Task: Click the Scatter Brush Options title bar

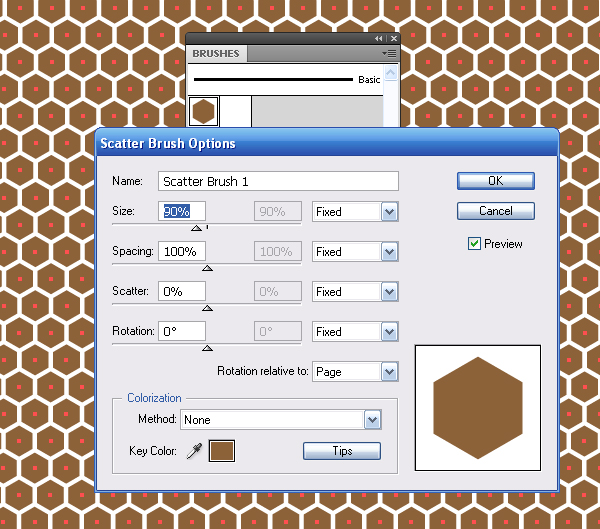Action: tap(327, 143)
